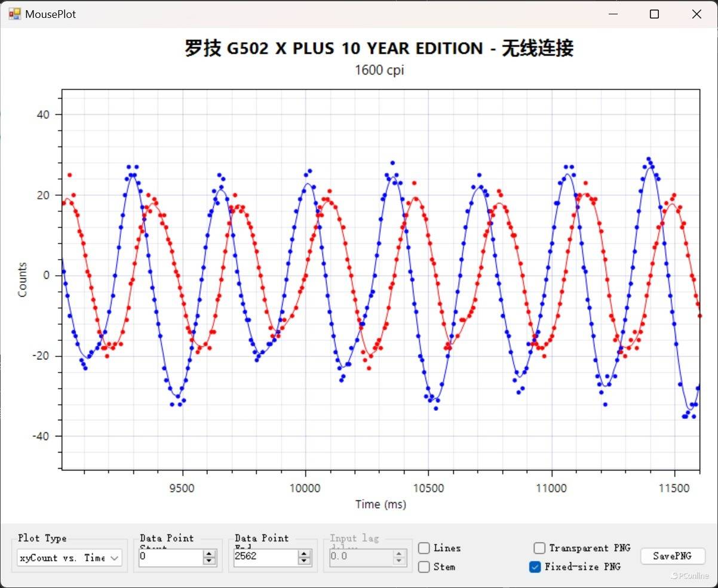
Task: Increase Data Point End with up arrow
Action: (x=304, y=554)
